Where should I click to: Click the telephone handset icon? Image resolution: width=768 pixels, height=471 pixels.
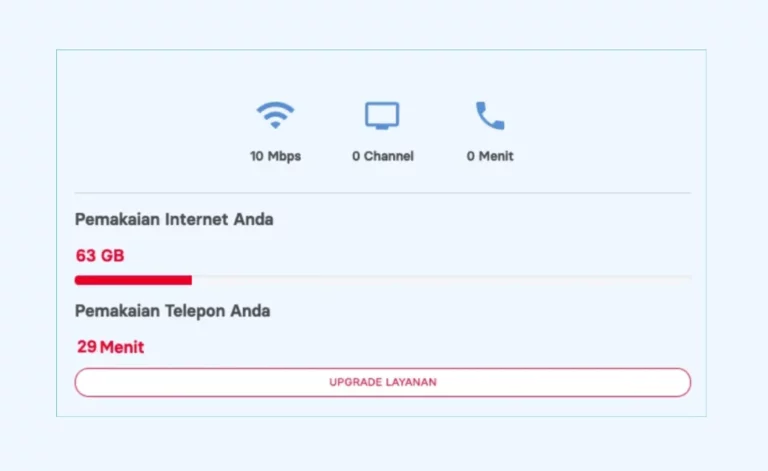pos(490,116)
